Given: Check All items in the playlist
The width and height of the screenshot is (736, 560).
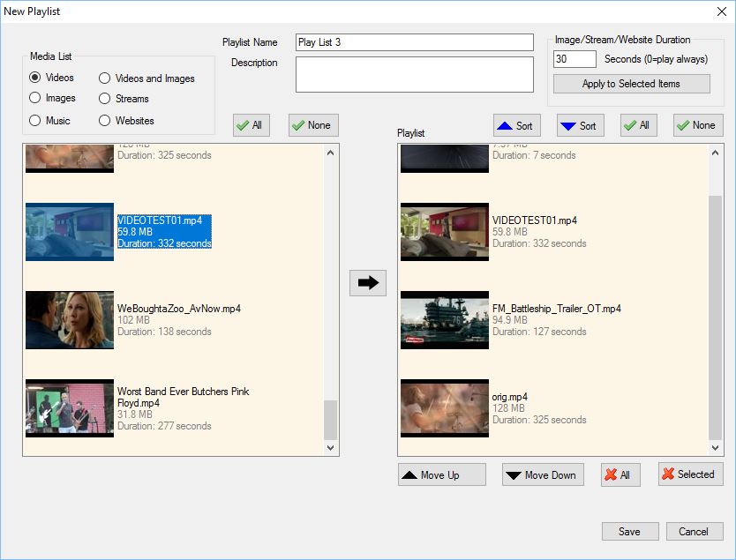Looking at the screenshot, I should point(638,125).
